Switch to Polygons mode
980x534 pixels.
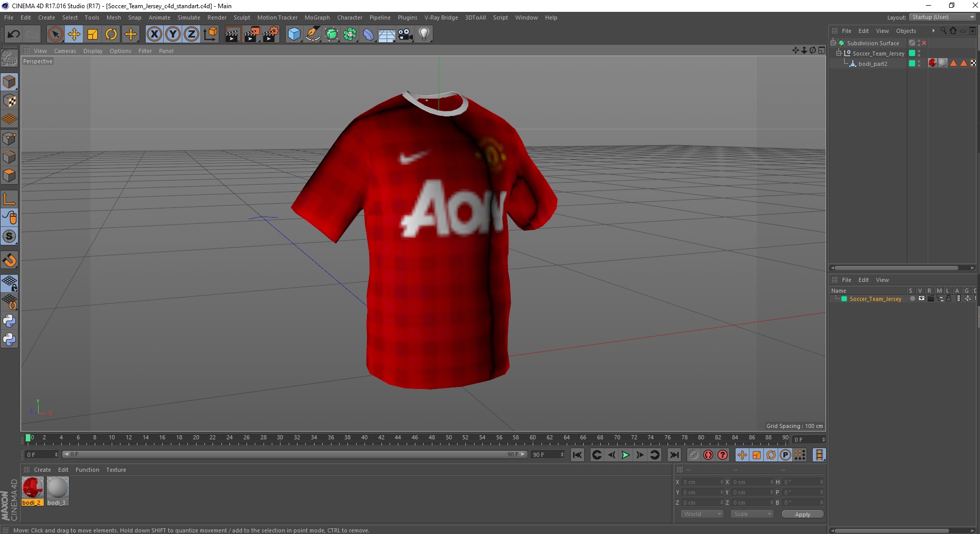point(9,175)
